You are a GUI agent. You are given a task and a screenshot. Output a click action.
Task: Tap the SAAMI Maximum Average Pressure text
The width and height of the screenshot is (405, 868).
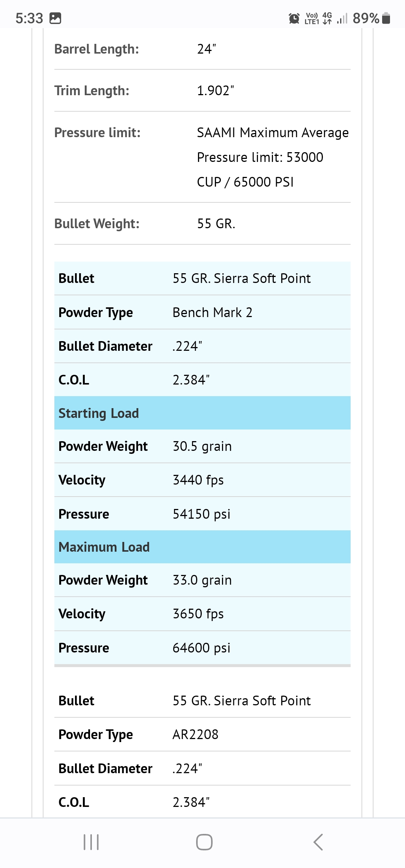(273, 157)
